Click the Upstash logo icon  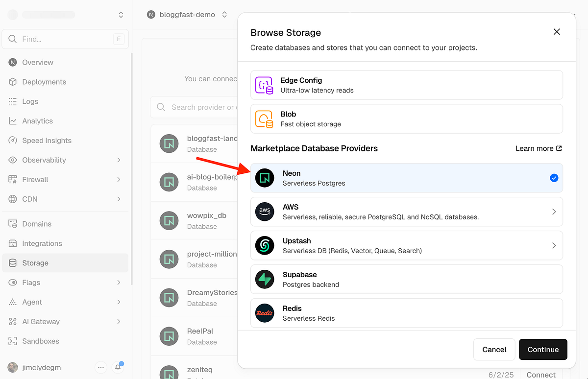point(265,246)
